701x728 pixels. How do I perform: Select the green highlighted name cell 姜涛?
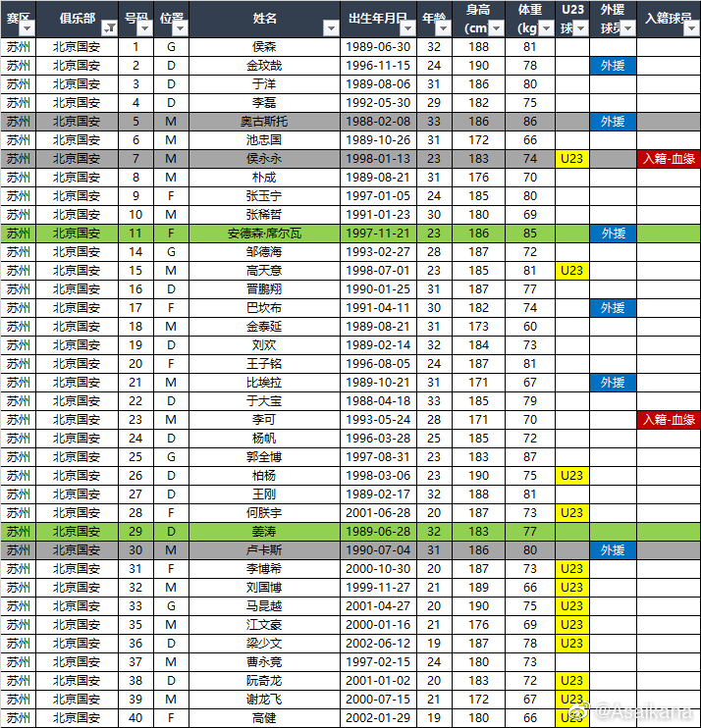coord(265,532)
